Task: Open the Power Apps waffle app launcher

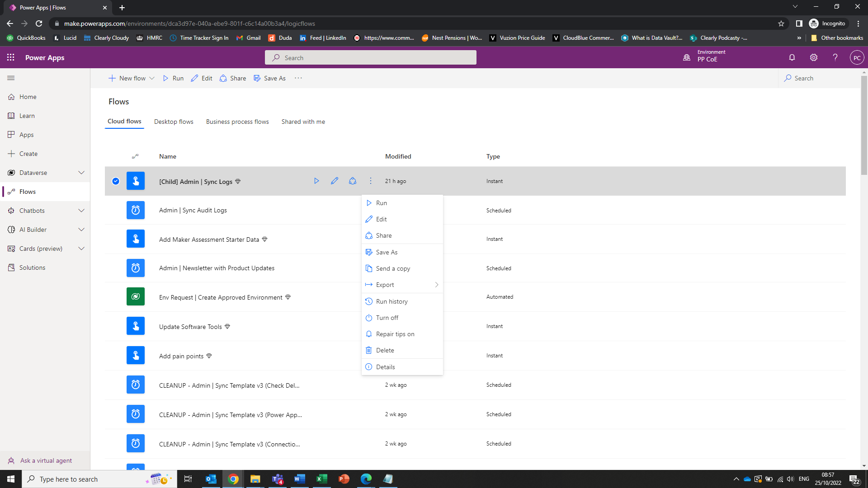Action: (x=10, y=57)
